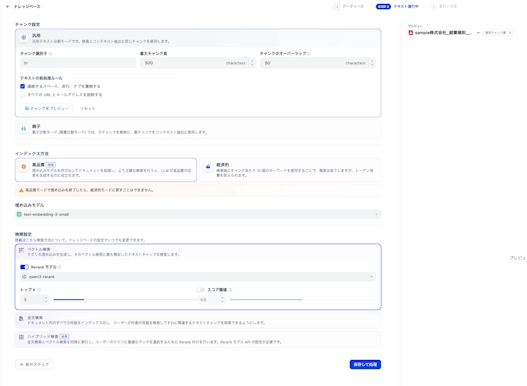Click the ナレッジベース breadcrumb title
This screenshot has height=386, width=527.
(x=27, y=6)
